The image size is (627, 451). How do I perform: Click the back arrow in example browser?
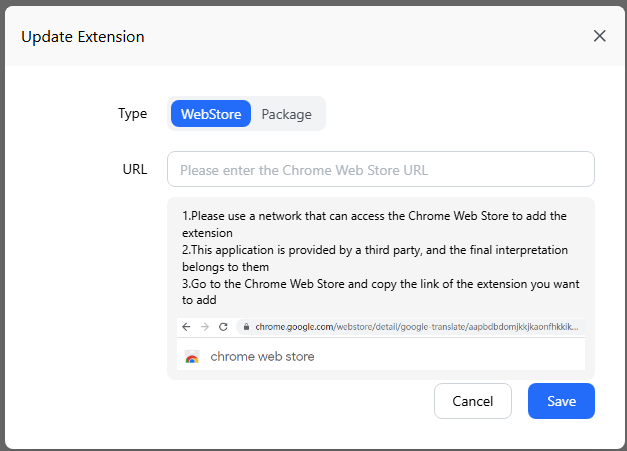(x=186, y=327)
